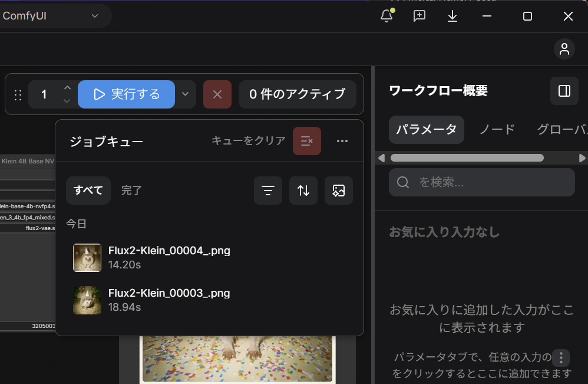Toggle the right sidebar panel icon
This screenshot has width=588, height=384.
(x=564, y=91)
